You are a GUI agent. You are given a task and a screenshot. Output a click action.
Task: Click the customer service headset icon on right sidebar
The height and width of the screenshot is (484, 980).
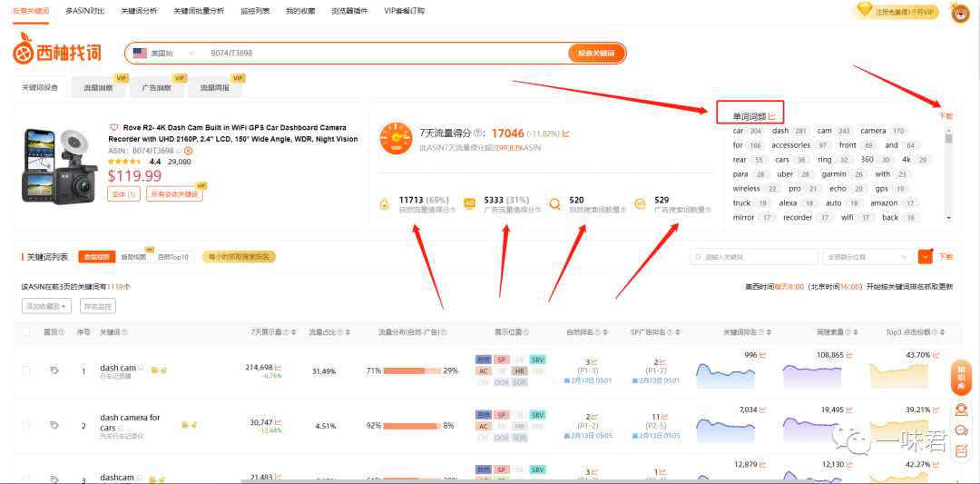tap(961, 410)
